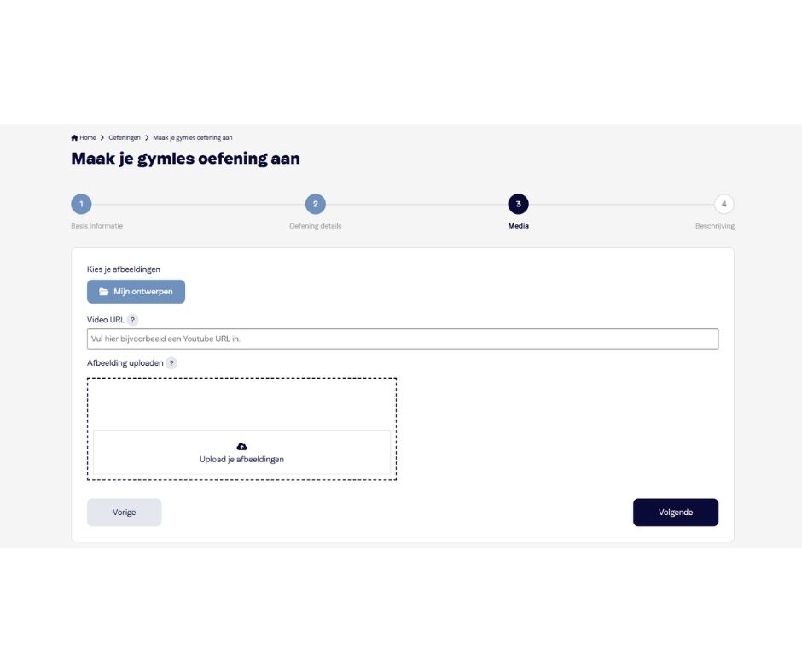Image resolution: width=802 pixels, height=672 pixels.
Task: Focus the Video URL input field
Action: point(403,339)
